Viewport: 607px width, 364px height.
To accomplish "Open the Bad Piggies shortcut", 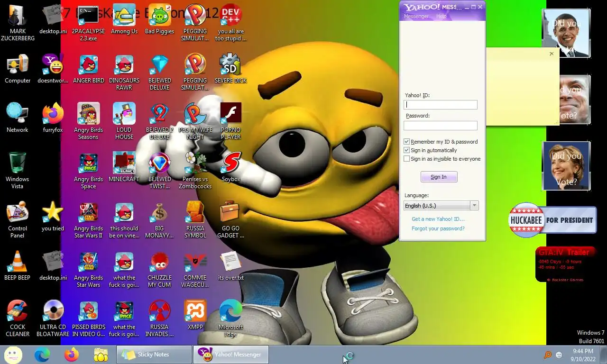I will coord(159,15).
